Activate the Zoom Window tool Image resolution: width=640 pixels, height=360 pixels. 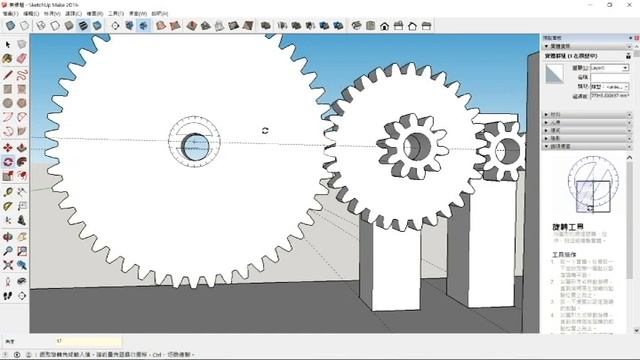tap(22, 251)
